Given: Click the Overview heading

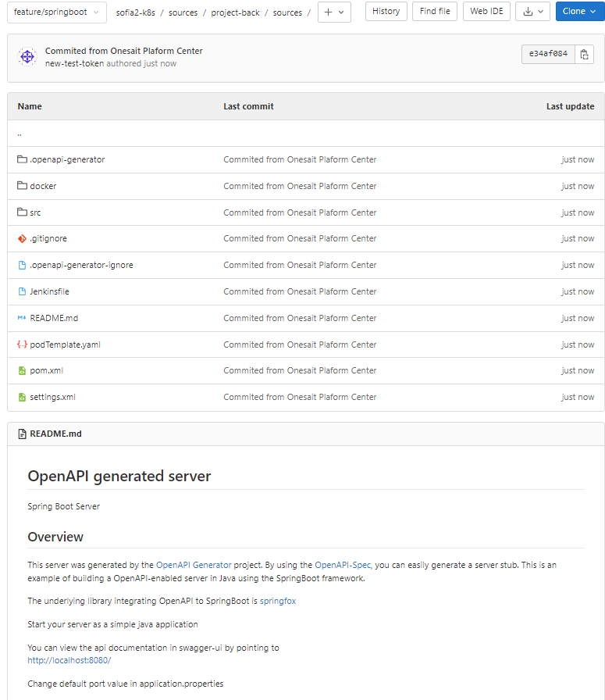Looking at the screenshot, I should pos(55,537).
